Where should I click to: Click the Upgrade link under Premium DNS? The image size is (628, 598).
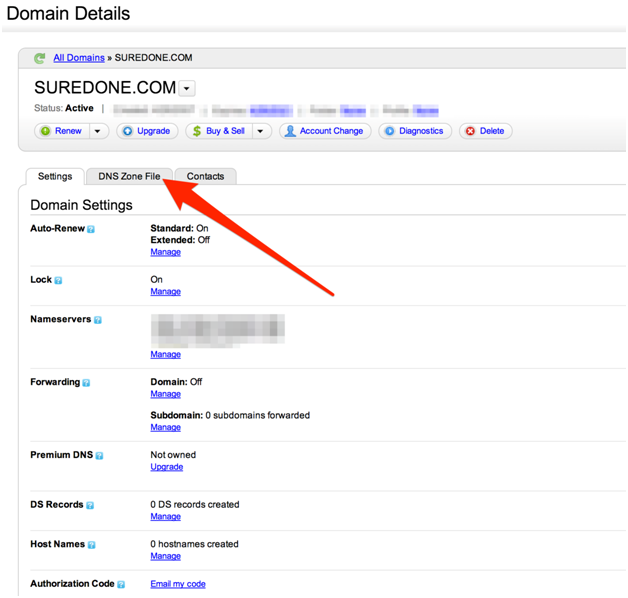[167, 467]
